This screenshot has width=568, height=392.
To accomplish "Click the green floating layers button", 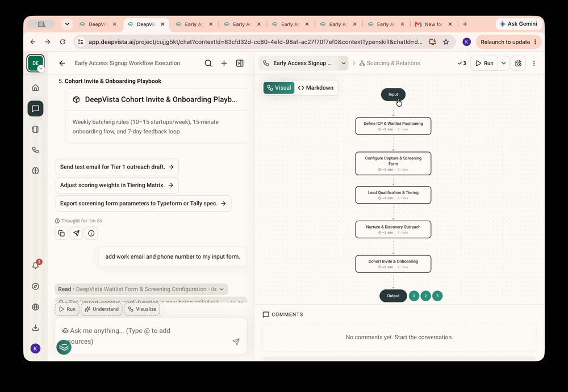I will (x=64, y=347).
